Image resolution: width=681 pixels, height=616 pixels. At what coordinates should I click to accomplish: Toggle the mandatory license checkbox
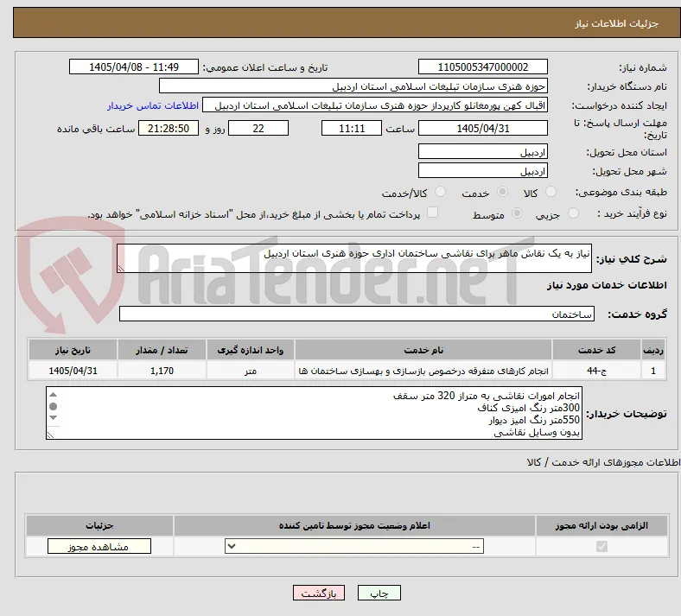tap(601, 546)
